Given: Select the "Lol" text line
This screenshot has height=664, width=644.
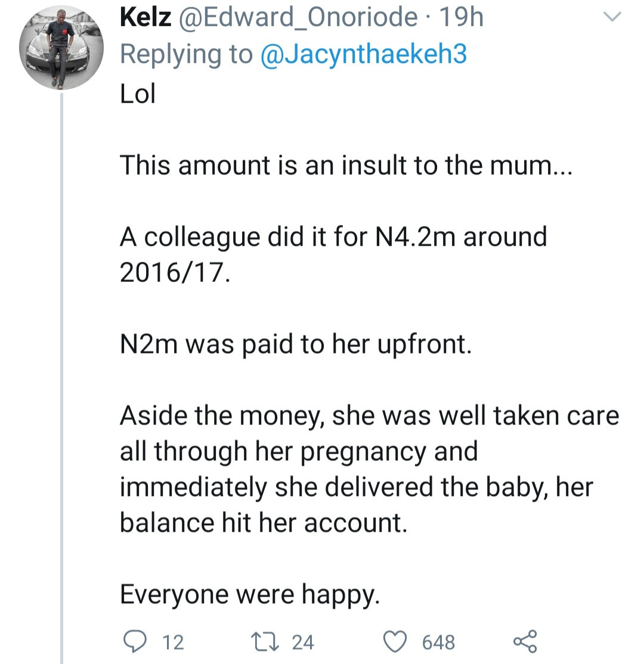Looking at the screenshot, I should [138, 94].
